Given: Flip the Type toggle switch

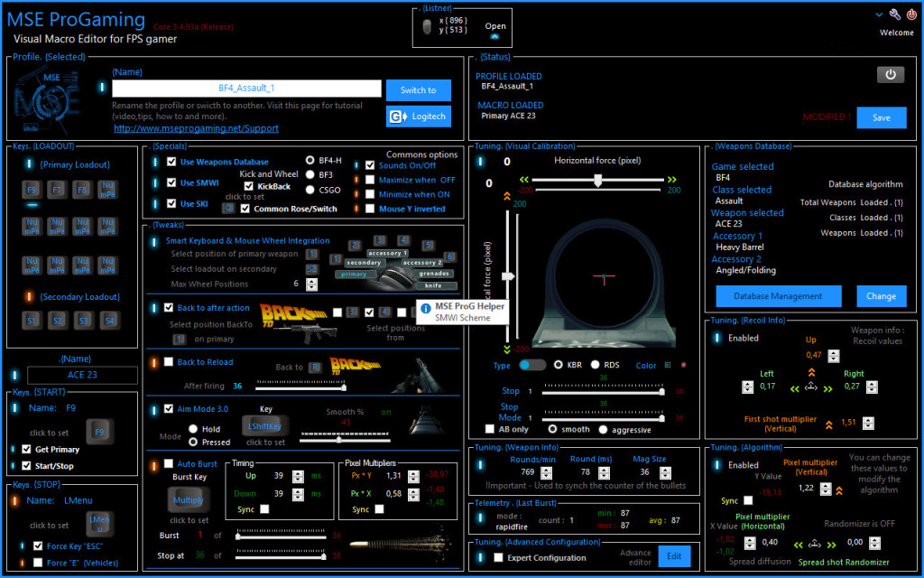Looking at the screenshot, I should [x=532, y=365].
